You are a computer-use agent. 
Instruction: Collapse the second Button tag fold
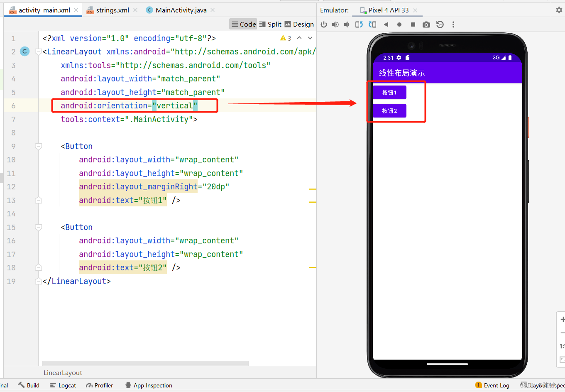click(x=39, y=227)
